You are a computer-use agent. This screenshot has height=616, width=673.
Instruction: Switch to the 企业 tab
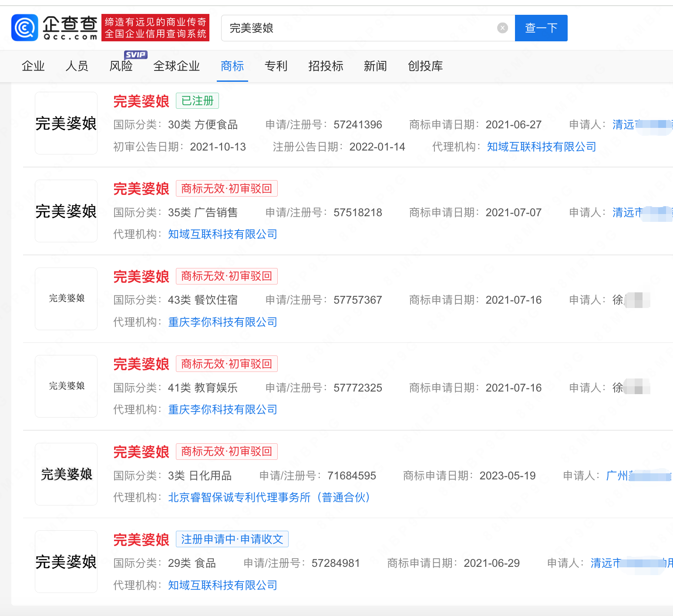(x=34, y=66)
